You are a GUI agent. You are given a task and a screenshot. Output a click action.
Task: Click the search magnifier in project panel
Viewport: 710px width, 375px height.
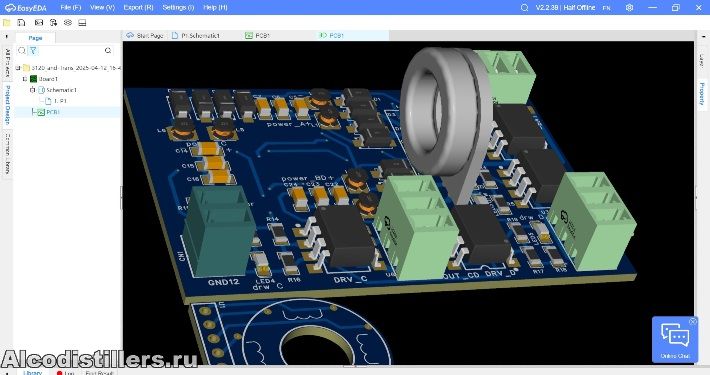[108, 50]
